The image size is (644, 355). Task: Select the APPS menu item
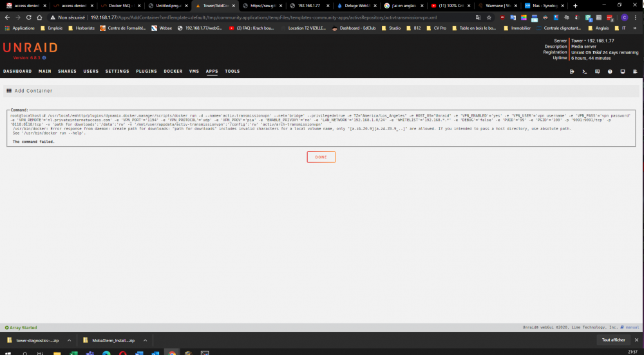pos(212,72)
